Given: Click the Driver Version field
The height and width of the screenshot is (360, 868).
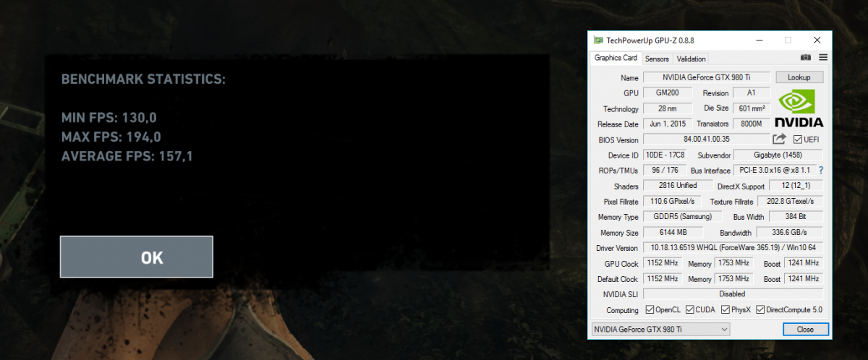Looking at the screenshot, I should pyautogui.click(x=733, y=248).
